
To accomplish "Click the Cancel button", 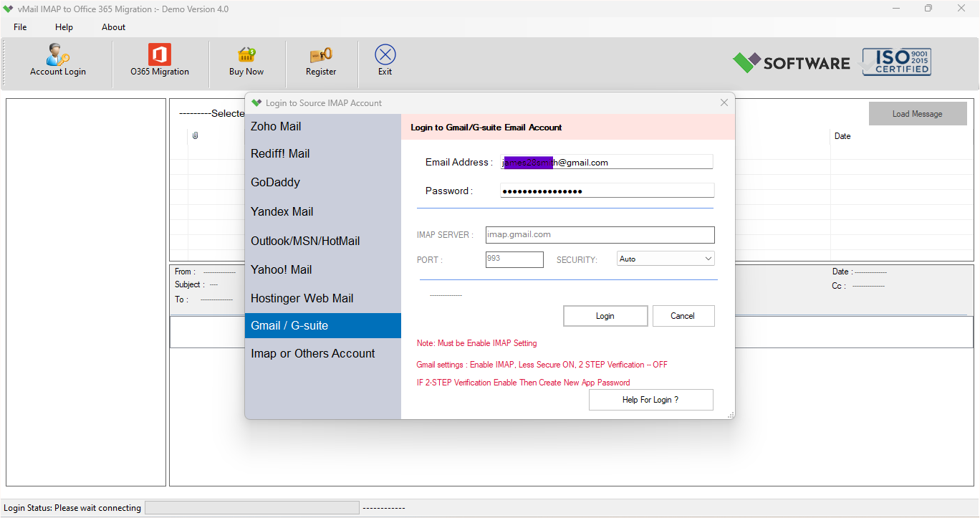I will [683, 316].
